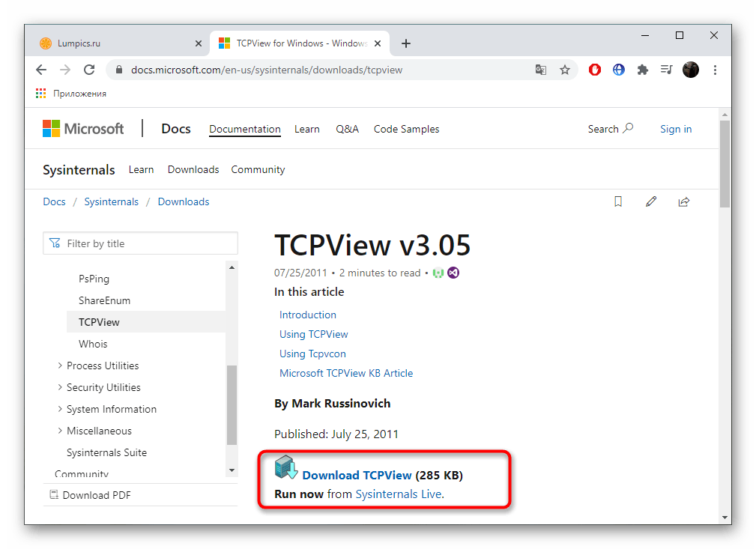The image size is (756, 549).
Task: Click the Download TCPView link
Action: pyautogui.click(x=357, y=476)
